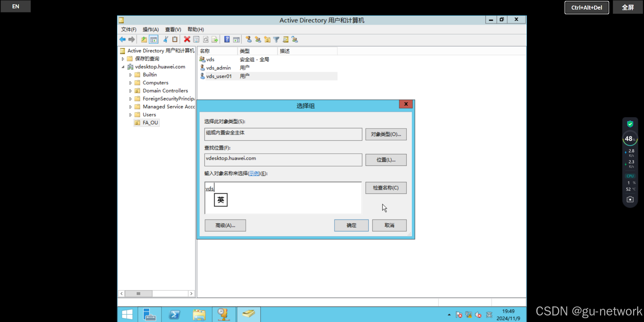Click the Refresh toolbar icon
Image resolution: width=644 pixels, height=322 pixels.
(x=206, y=40)
